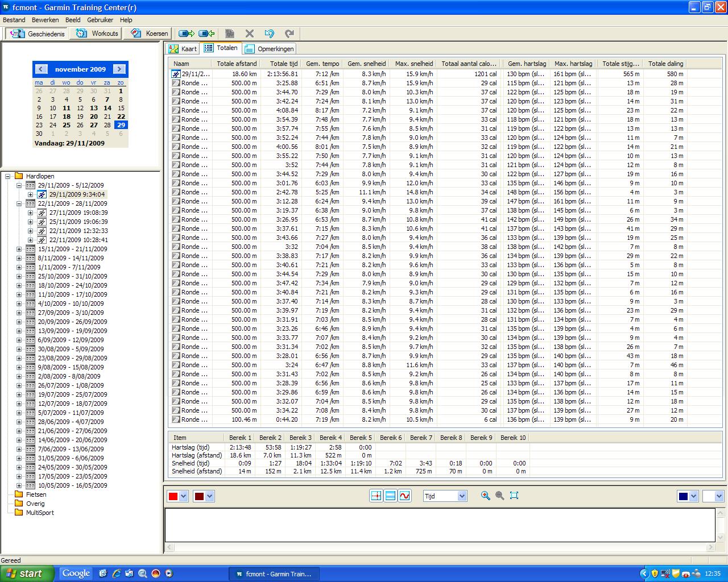Screen dimensions: 728x582
Task: Select the last Ronde row 100.46 m
Action: point(428,419)
